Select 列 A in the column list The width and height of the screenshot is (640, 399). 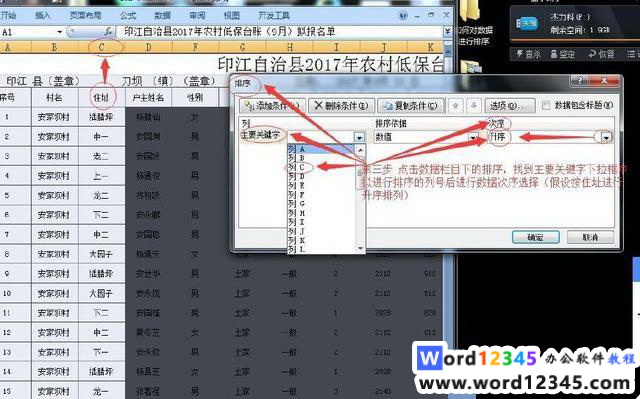(x=321, y=149)
